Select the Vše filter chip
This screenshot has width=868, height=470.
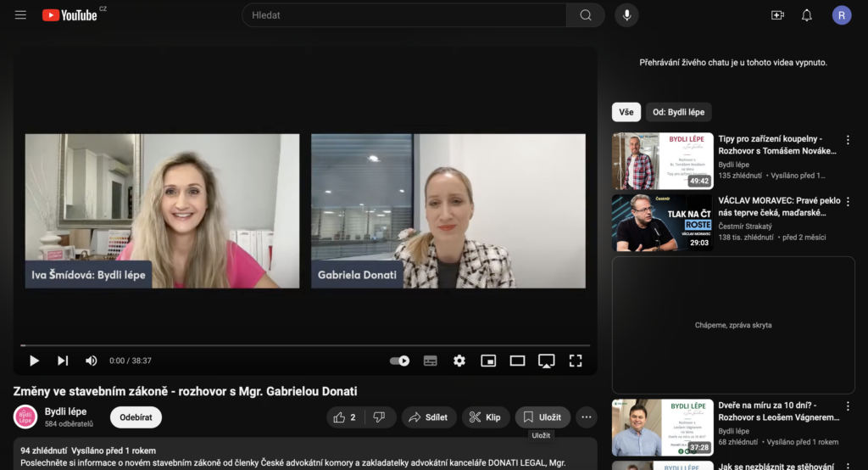tap(626, 112)
